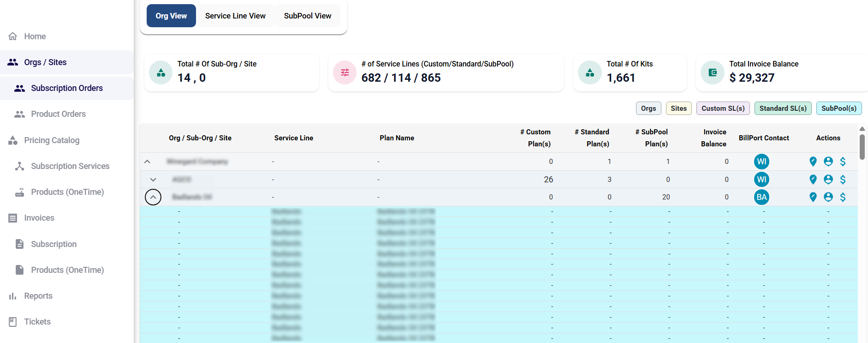The image size is (868, 343).
Task: Toggle the Custom SL(s) filter chip
Action: 723,108
